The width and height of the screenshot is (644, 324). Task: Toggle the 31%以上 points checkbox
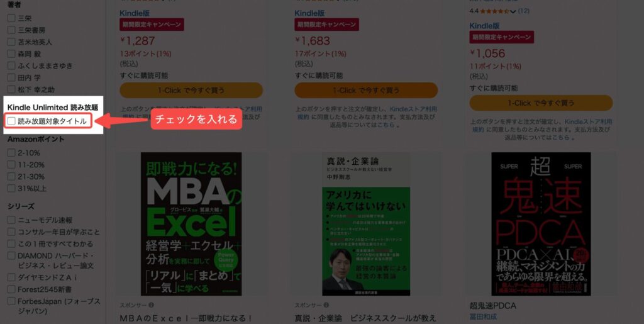[x=11, y=189]
